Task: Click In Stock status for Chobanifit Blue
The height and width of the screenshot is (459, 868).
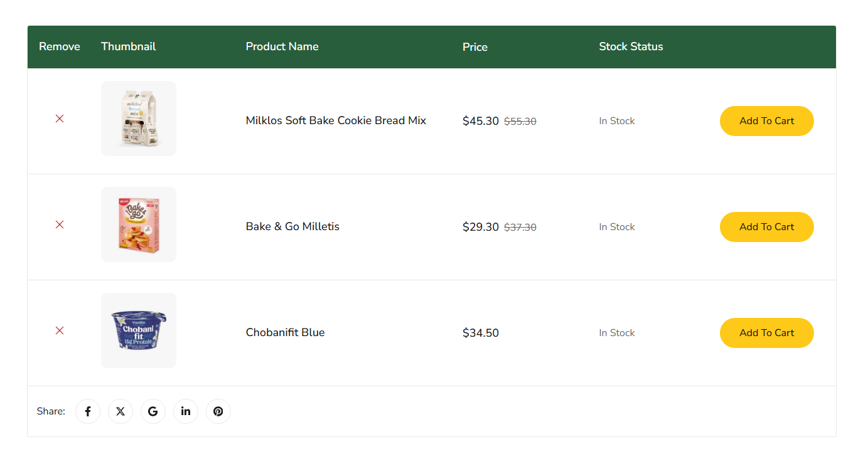Action: point(617,333)
